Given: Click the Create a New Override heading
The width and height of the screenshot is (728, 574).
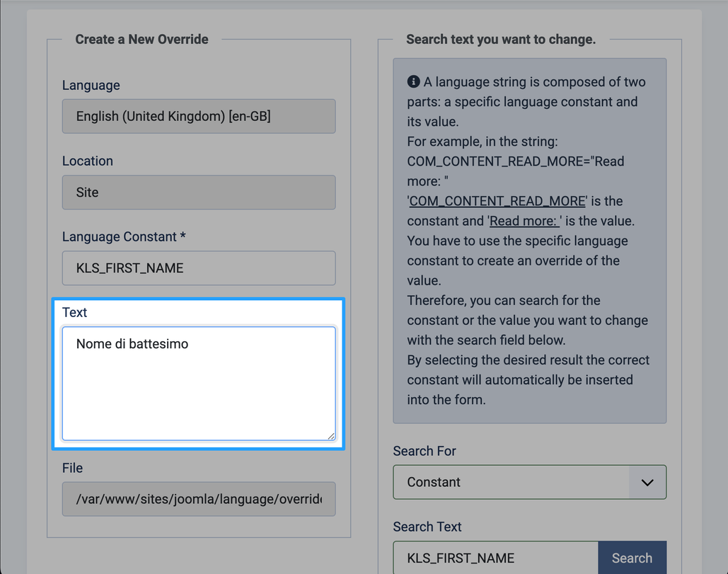Looking at the screenshot, I should [141, 40].
